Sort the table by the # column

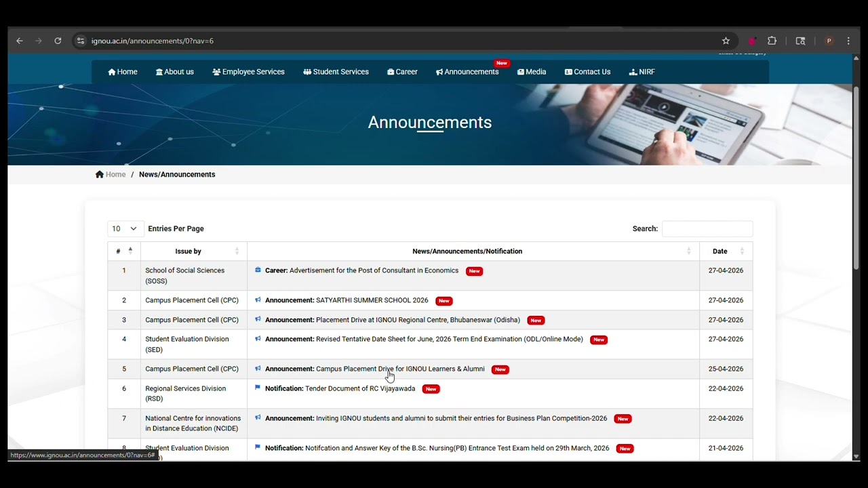(124, 251)
